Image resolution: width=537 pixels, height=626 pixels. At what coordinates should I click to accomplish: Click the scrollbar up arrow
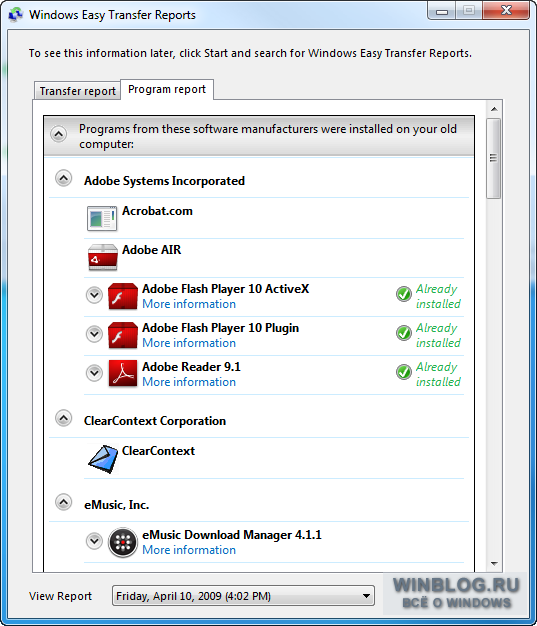[494, 109]
